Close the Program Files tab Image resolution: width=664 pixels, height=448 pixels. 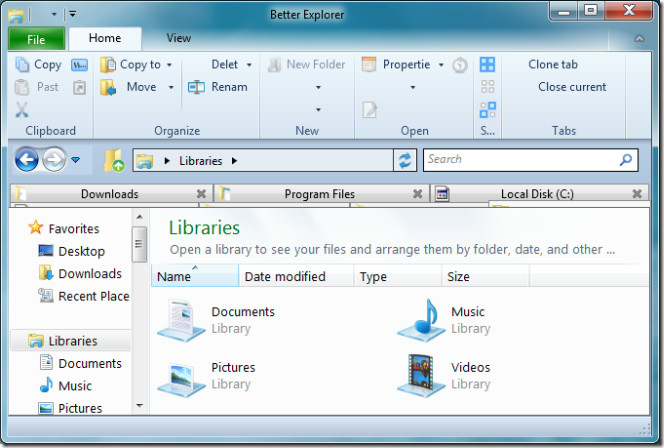click(418, 194)
